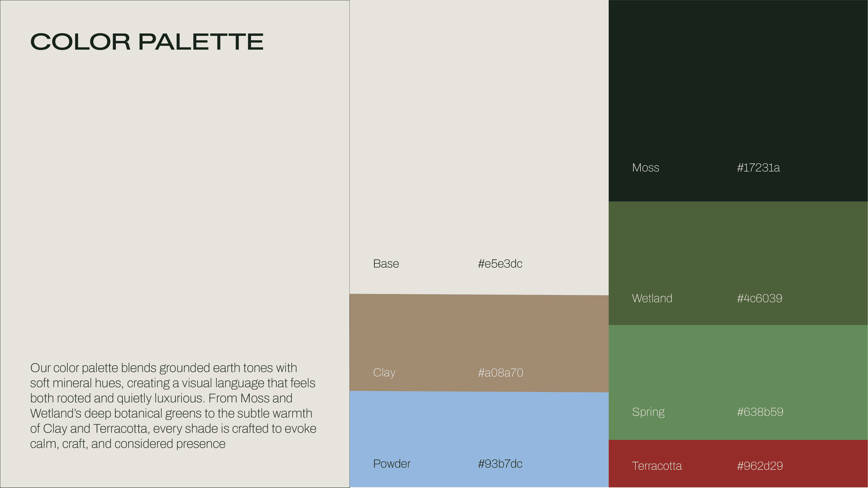This screenshot has width=868, height=488.
Task: Click the #93b7dc hex label
Action: tap(500, 464)
